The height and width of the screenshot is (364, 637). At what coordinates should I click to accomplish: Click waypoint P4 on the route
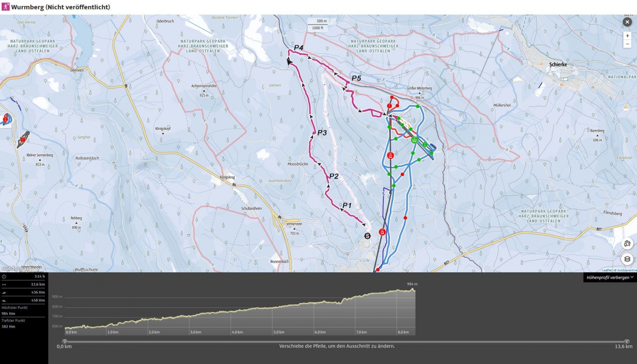pos(299,48)
